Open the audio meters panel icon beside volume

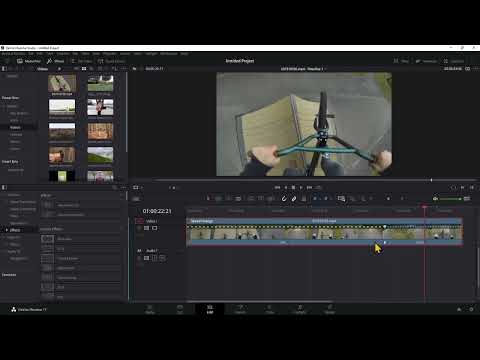[467, 198]
